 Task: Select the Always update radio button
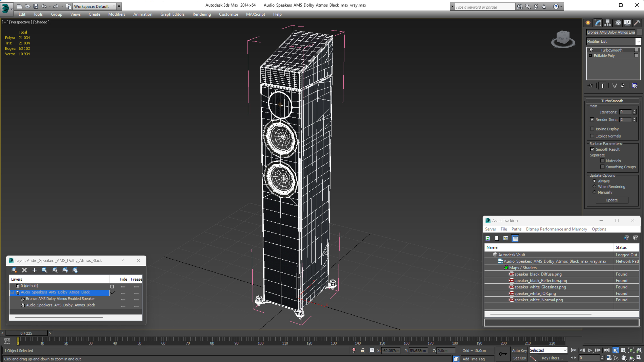(595, 181)
